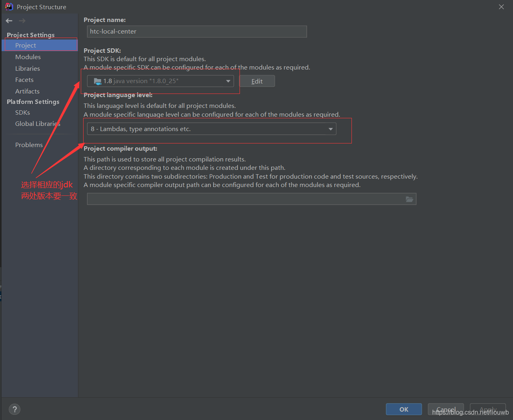Click JDK folder icon in SDK dropdown

(x=98, y=81)
